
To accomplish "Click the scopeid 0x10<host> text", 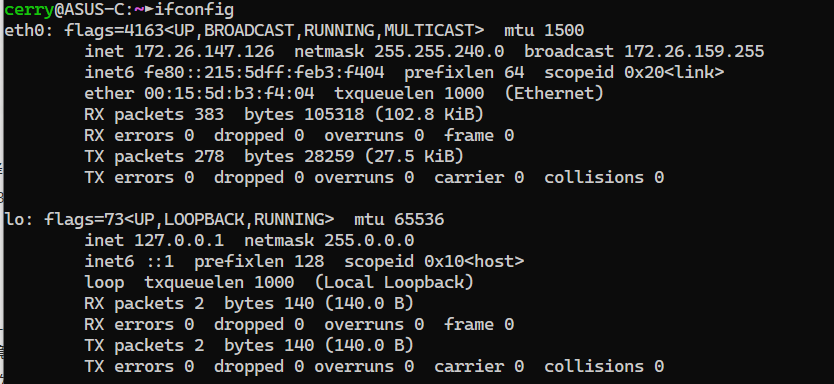I will coord(434,261).
